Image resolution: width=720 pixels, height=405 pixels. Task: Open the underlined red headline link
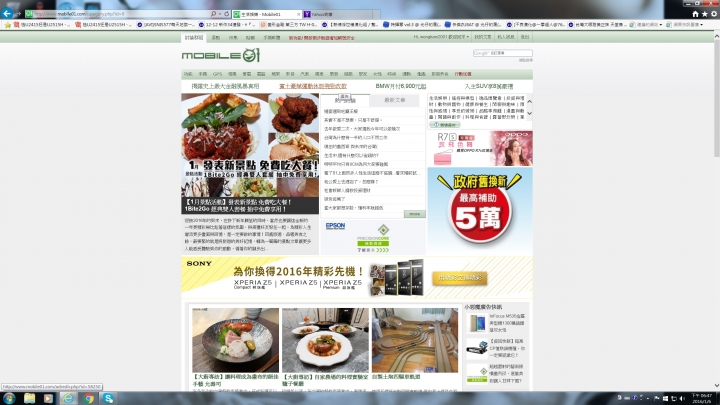(x=313, y=86)
